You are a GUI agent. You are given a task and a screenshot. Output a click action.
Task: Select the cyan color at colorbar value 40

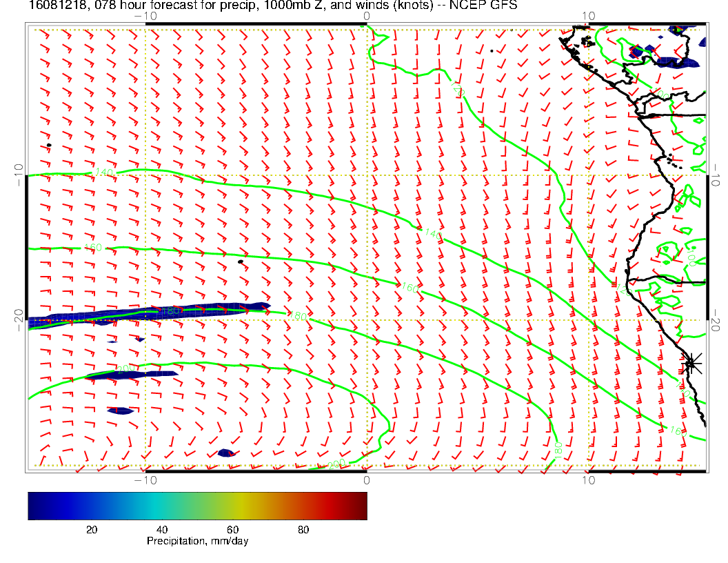[160, 506]
